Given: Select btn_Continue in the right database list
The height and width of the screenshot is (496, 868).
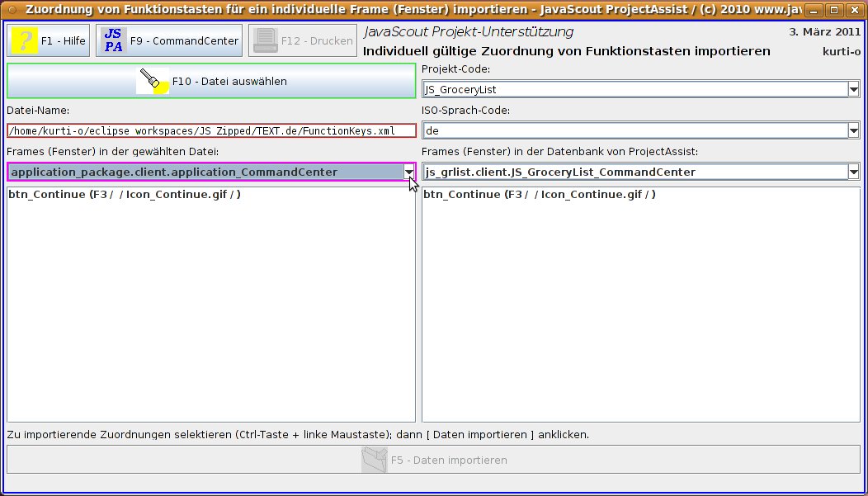Looking at the screenshot, I should [540, 195].
